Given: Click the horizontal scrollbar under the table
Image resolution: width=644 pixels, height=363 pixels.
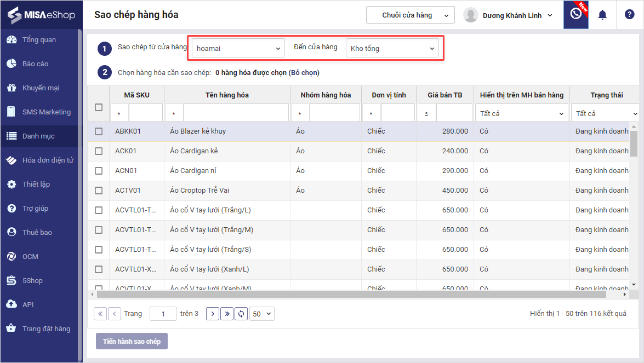Looking at the screenshot, I should click(x=351, y=294).
